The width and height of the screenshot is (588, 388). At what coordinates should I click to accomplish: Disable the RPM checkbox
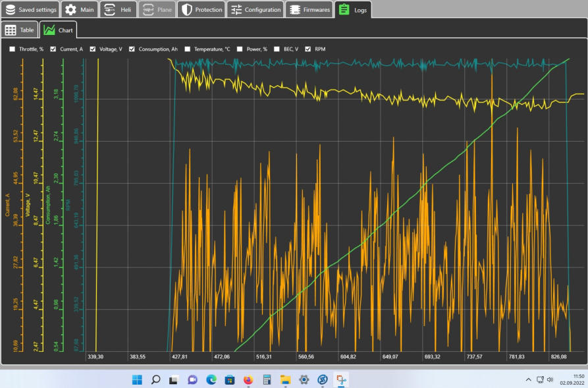[x=309, y=49]
